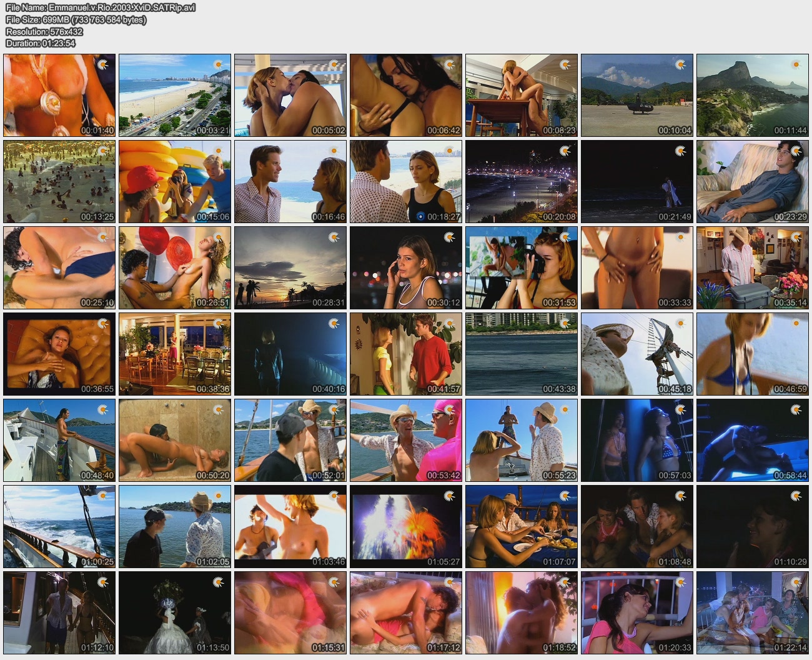The height and width of the screenshot is (660, 812).
Task: Open the 00:43:38 sea and skyline thumbnail
Action: 521,354
